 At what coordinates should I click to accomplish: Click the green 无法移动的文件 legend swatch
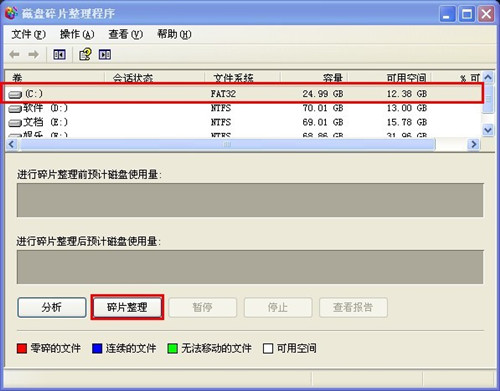[x=172, y=349]
